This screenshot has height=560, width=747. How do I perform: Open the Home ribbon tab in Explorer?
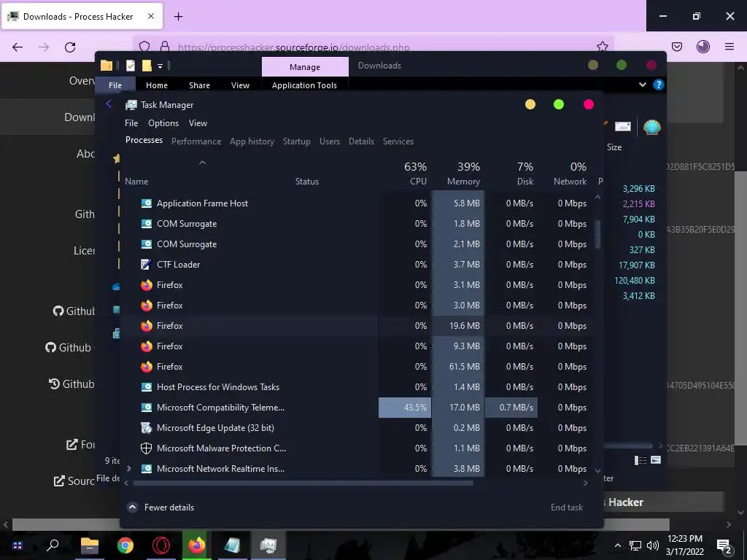pyautogui.click(x=157, y=85)
